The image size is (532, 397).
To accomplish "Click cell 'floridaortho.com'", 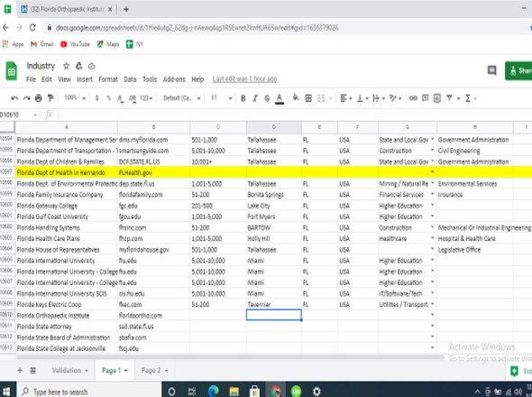I will click(153, 316).
